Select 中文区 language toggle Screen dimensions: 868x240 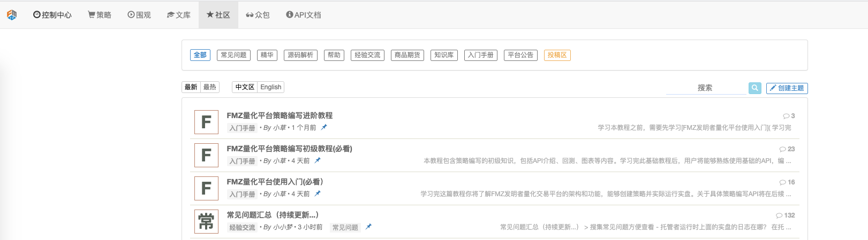coord(245,87)
